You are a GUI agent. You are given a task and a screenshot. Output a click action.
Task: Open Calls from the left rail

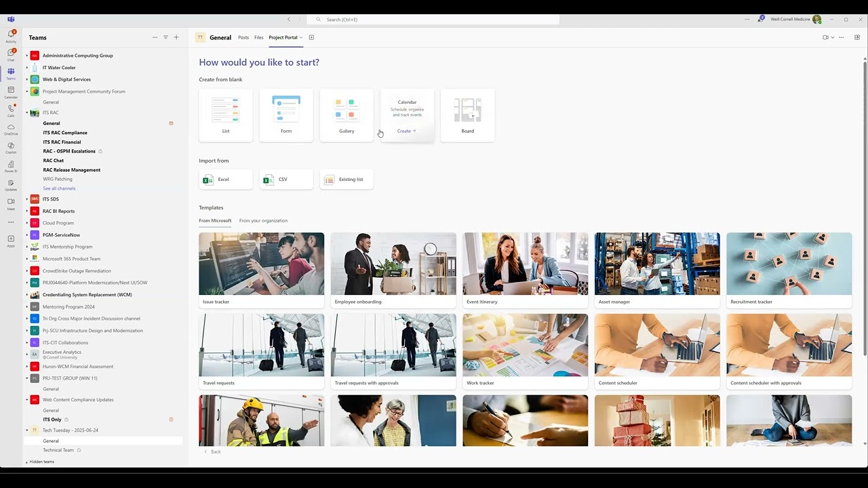click(x=11, y=110)
